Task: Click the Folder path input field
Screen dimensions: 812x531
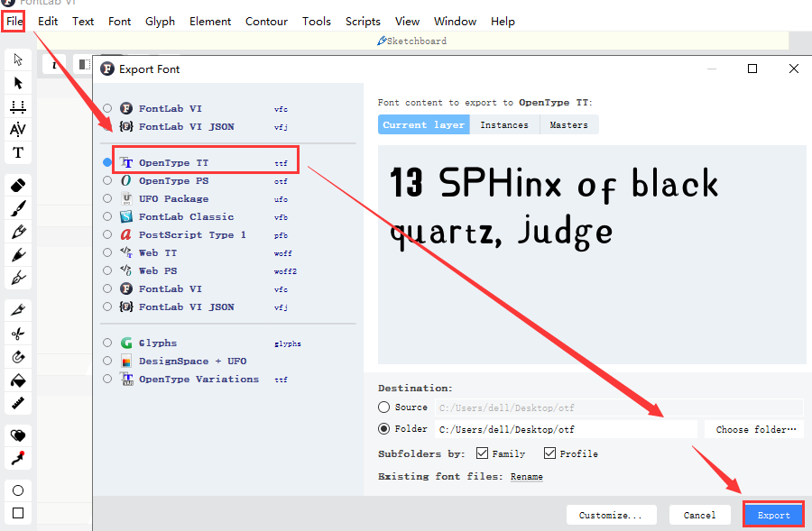Action: (566, 429)
